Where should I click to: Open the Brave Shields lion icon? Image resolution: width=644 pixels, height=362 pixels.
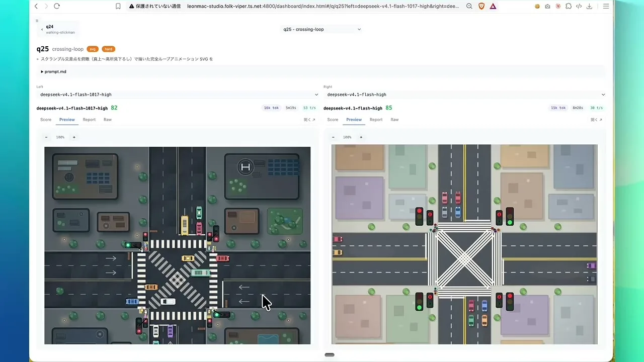coord(481,6)
